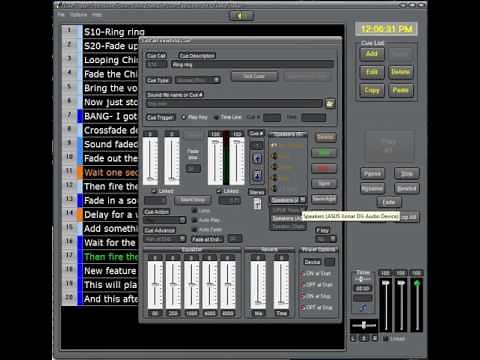The image size is (480, 360).
Task: Select the Time Line trigger radio button
Action: click(216, 117)
